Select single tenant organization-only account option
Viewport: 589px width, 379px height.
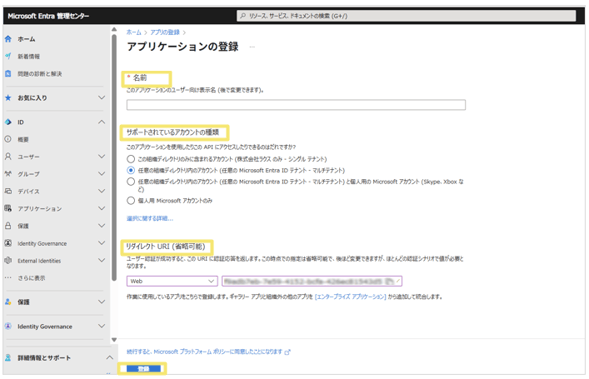pyautogui.click(x=131, y=159)
